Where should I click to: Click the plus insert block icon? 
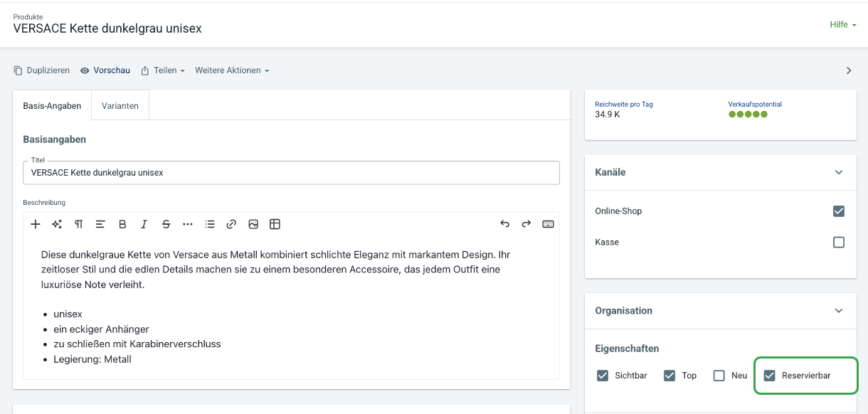(x=36, y=224)
